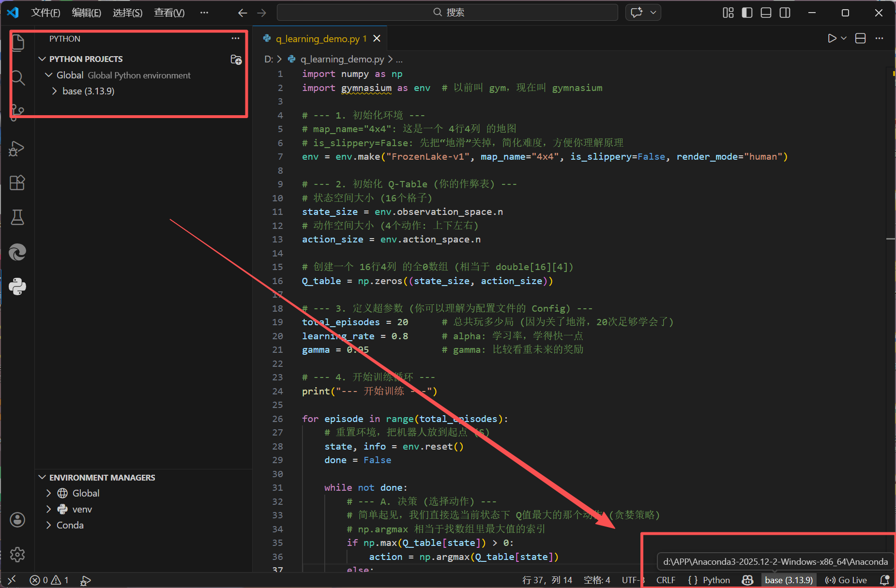
Task: Click the debug icon in the status bar
Action: coord(86,580)
